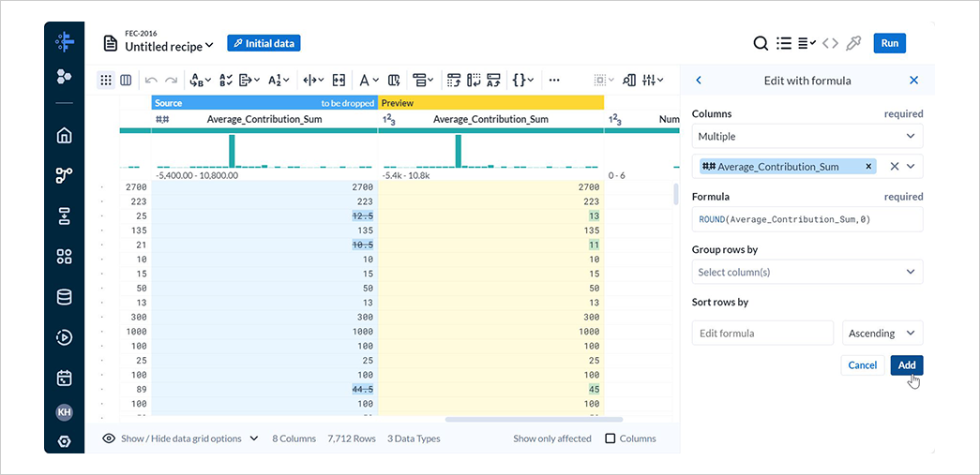Close the Edit with formula panel
The height and width of the screenshot is (475, 980).
tap(913, 80)
